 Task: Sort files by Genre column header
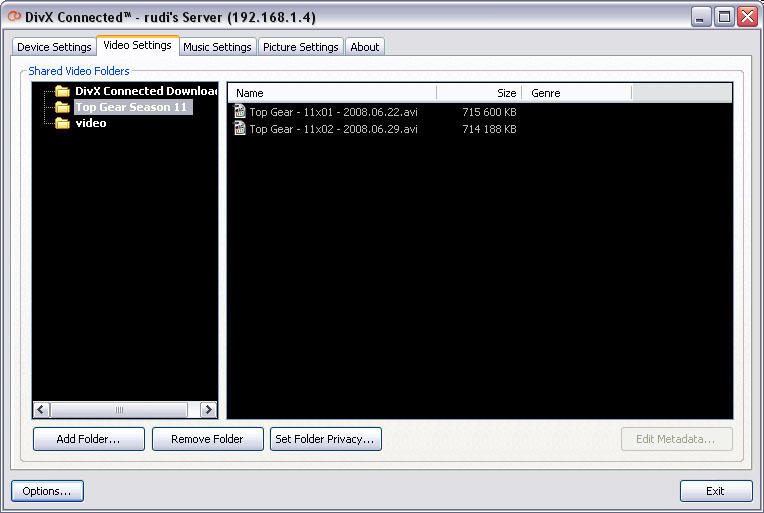pyautogui.click(x=577, y=93)
